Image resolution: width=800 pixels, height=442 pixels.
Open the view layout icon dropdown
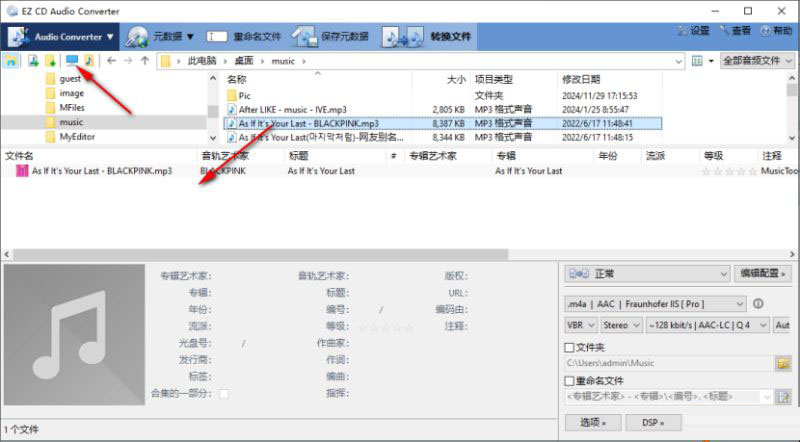coord(703,61)
